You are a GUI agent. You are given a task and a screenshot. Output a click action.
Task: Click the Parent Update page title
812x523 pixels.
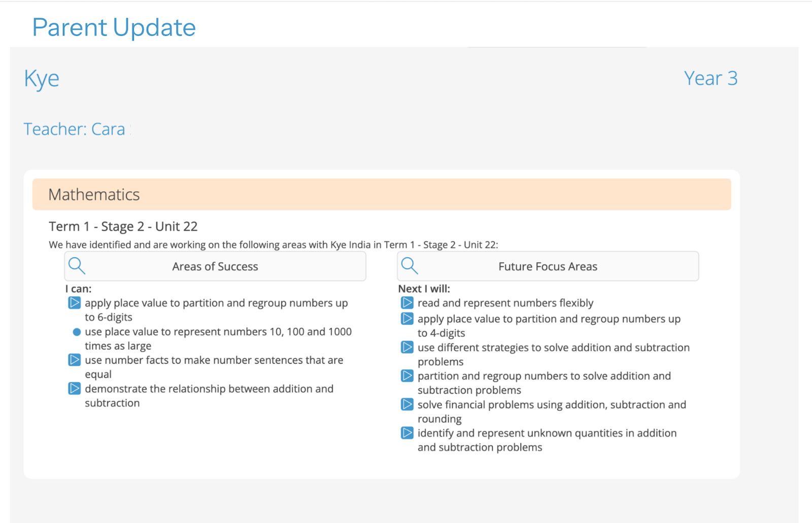(x=114, y=27)
